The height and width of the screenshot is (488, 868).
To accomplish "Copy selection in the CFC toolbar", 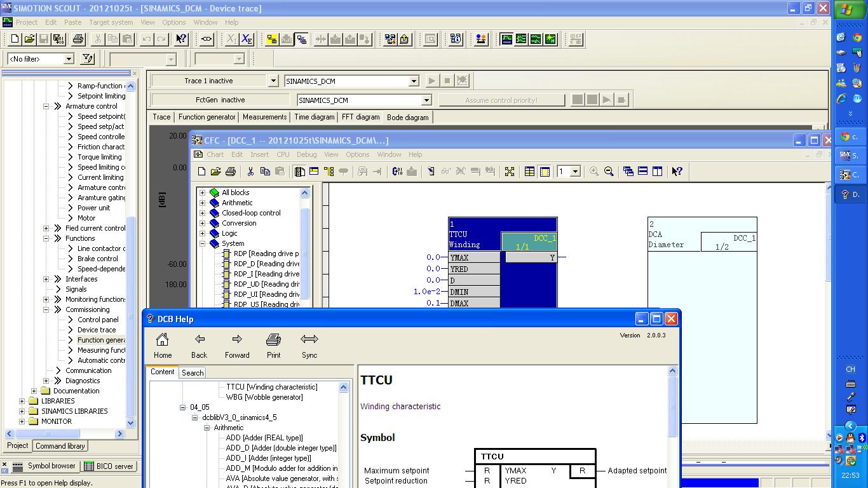I will (x=265, y=172).
